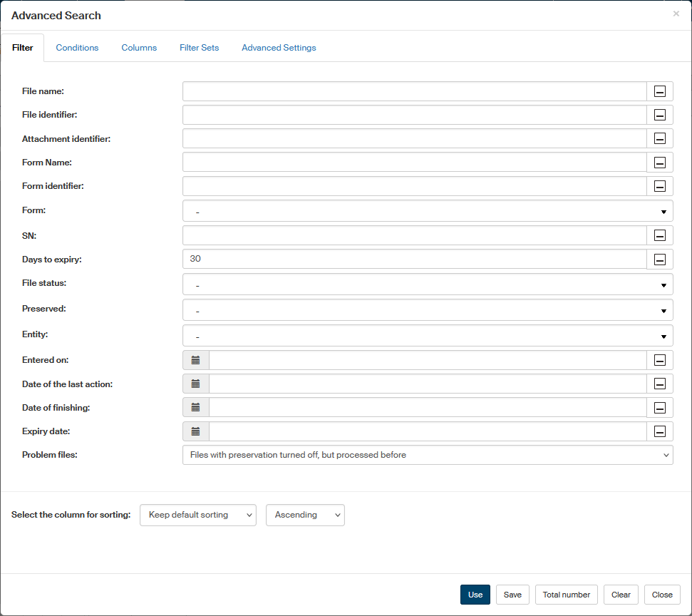Focus the File name input field

[414, 91]
